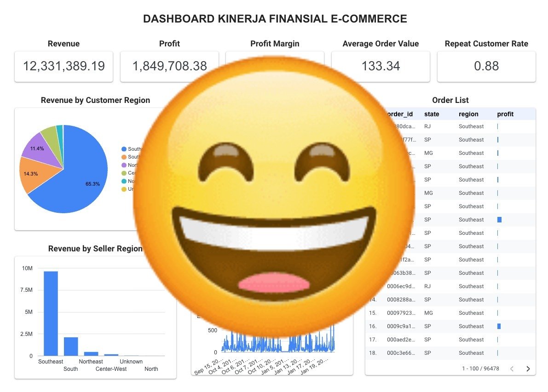The width and height of the screenshot is (548, 392).
Task: Sort Order List by order_id column
Action: (x=400, y=114)
